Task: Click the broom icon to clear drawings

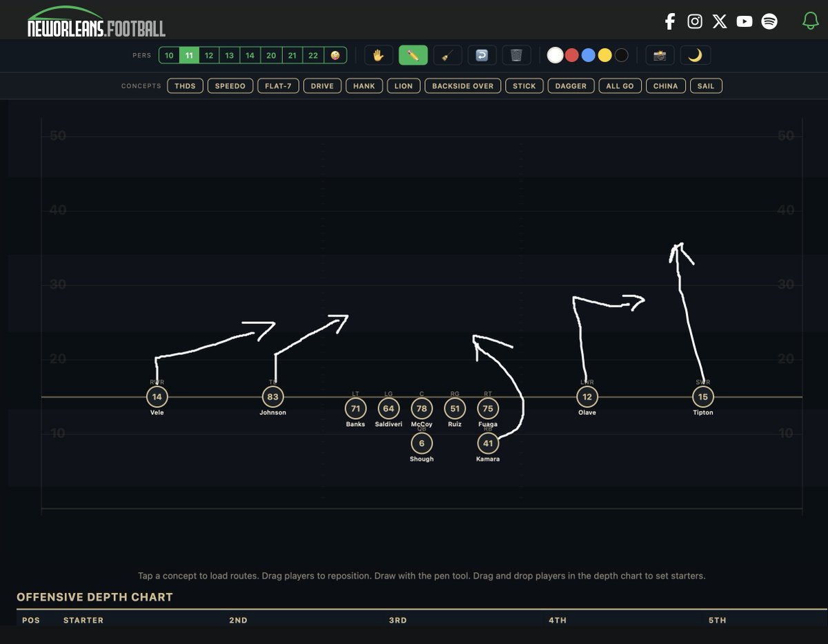Action: (447, 55)
